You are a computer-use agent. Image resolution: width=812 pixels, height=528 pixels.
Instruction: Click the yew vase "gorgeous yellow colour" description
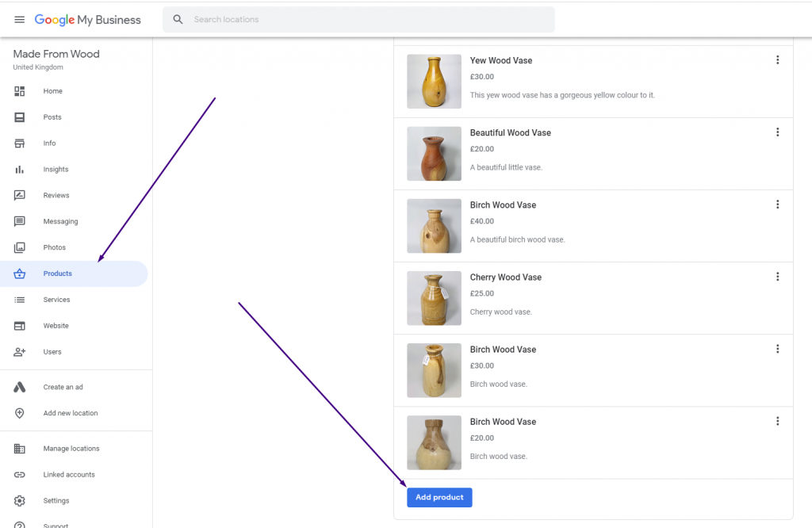[x=562, y=95]
